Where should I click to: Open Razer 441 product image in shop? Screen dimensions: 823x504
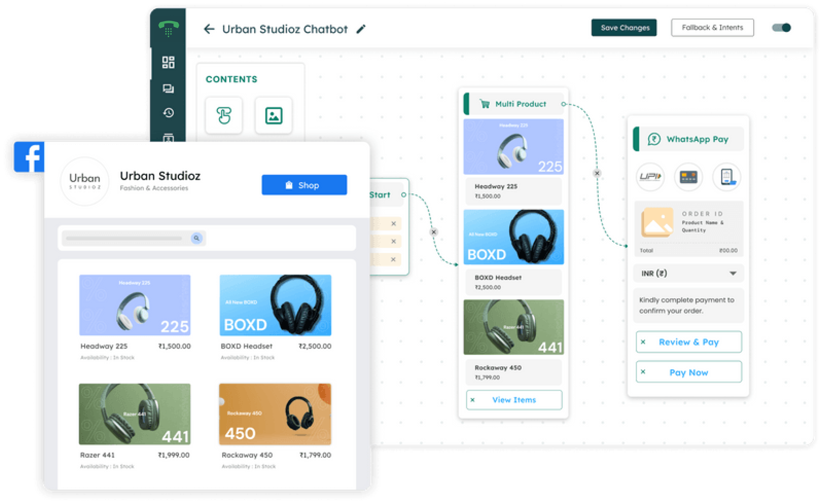(x=135, y=414)
